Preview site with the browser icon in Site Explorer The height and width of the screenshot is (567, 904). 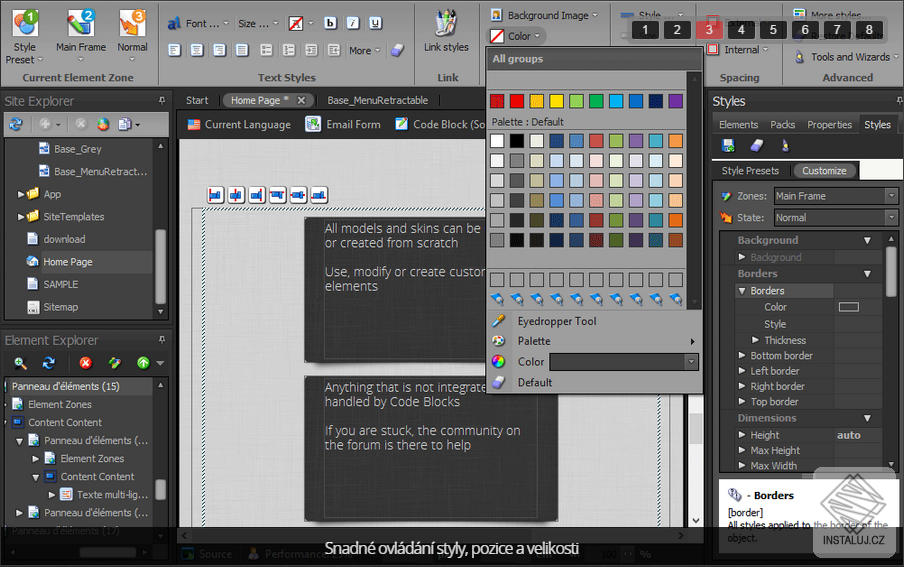pyautogui.click(x=103, y=124)
